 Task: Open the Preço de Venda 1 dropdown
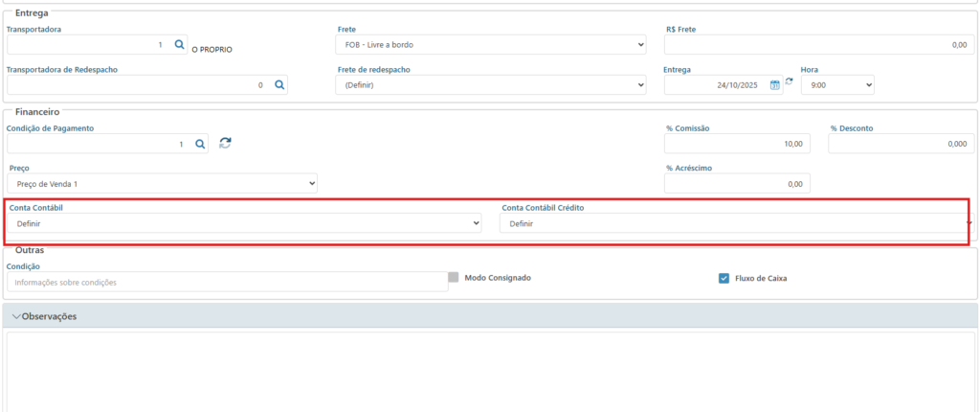(x=162, y=183)
